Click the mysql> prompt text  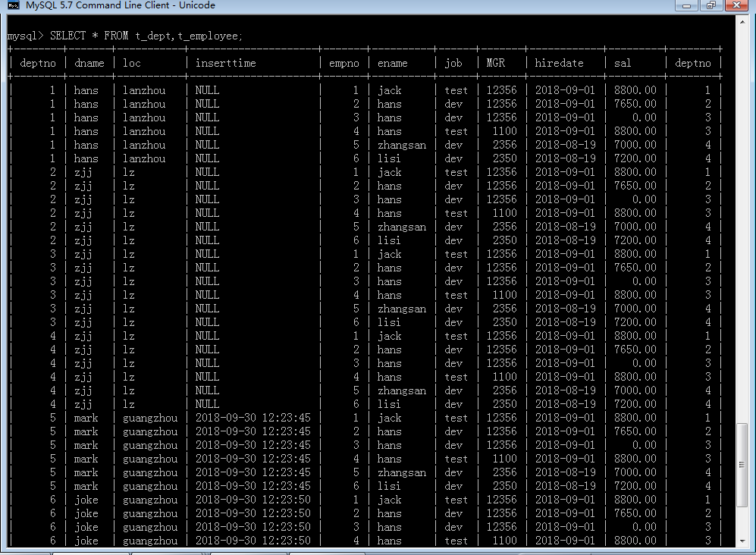pos(26,36)
